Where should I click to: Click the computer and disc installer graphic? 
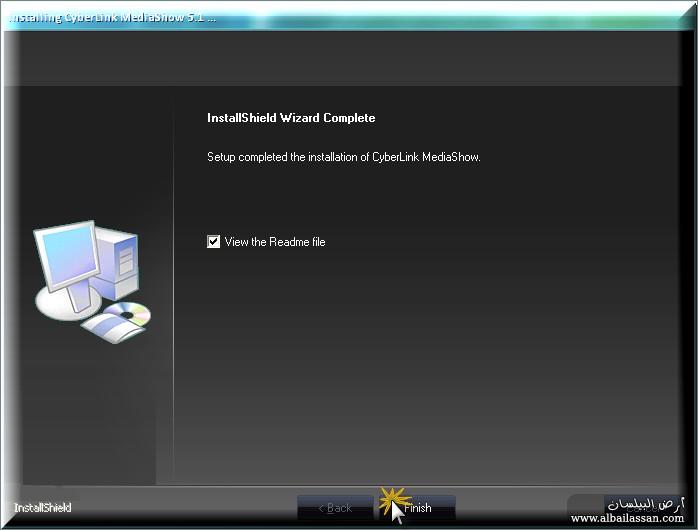93,281
